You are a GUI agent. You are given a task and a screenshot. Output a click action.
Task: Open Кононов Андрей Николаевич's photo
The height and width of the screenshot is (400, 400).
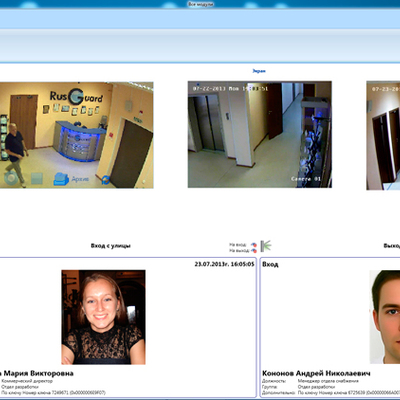pyautogui.click(x=385, y=317)
